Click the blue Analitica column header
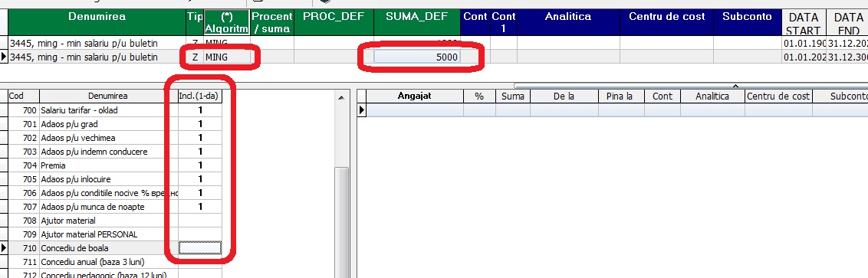Image resolution: width=868 pixels, height=278 pixels. point(568,23)
